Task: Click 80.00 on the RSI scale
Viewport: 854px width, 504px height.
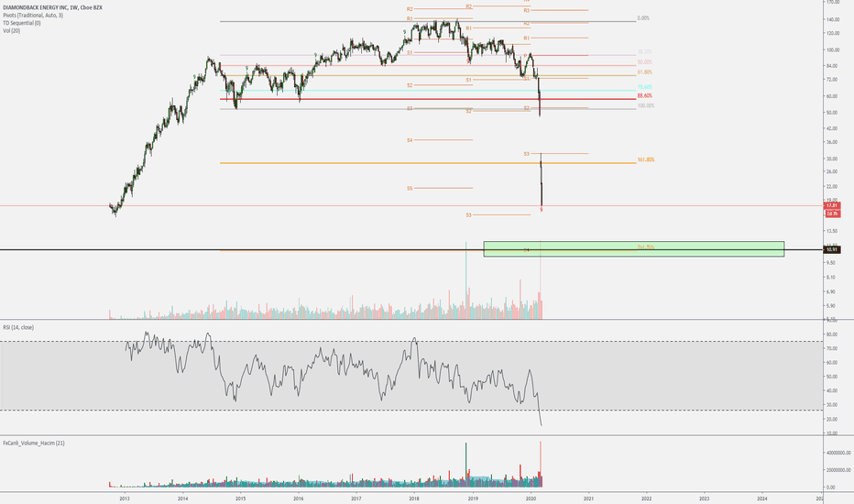Action: [x=832, y=334]
